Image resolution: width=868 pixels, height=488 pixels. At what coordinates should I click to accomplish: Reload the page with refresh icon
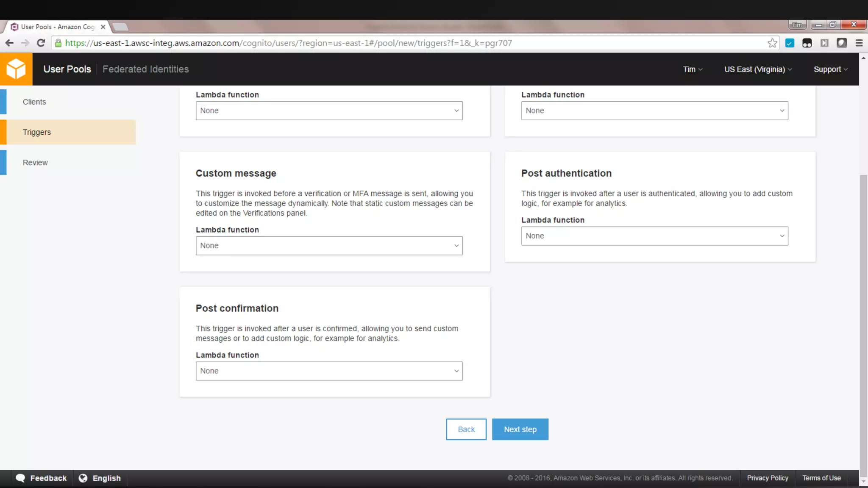pyautogui.click(x=41, y=43)
